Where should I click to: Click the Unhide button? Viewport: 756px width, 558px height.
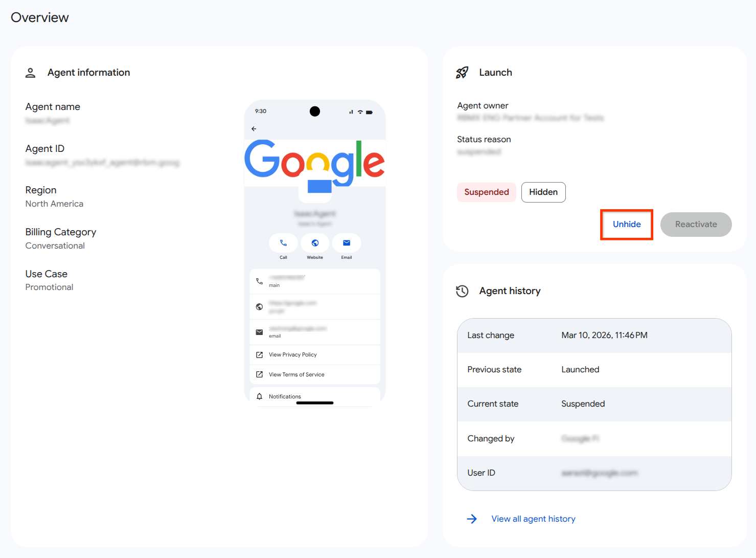point(627,224)
